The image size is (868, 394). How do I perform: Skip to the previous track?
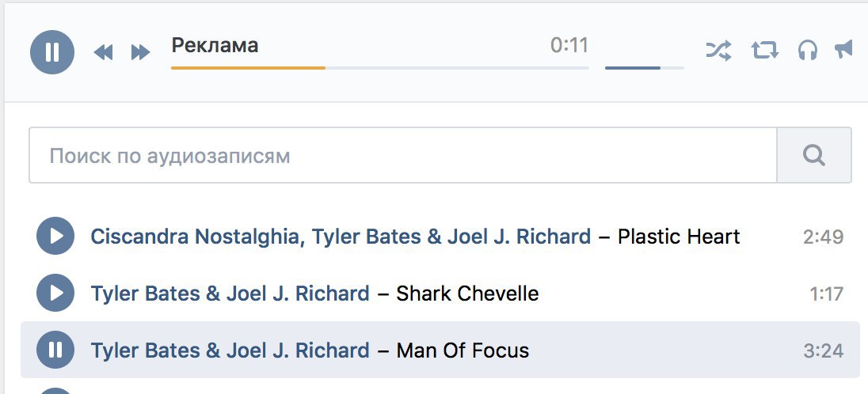[x=104, y=52]
